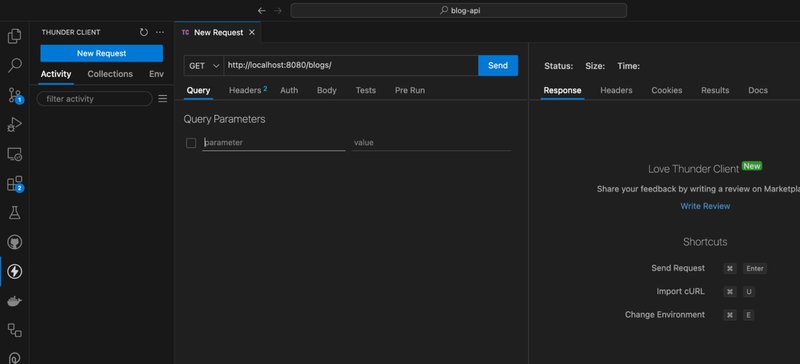Select the Pre Run tab
Viewport: 800px width, 364px height.
(x=410, y=90)
